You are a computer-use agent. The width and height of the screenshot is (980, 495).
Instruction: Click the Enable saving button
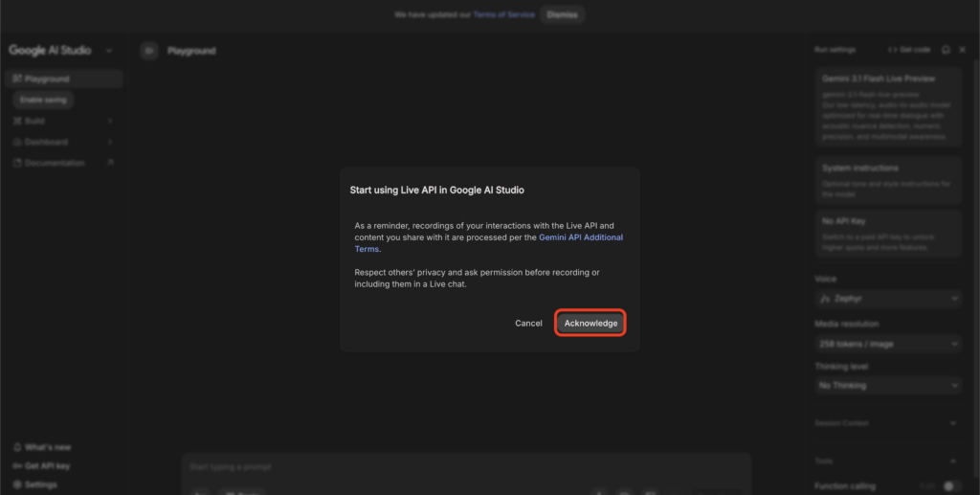click(43, 100)
